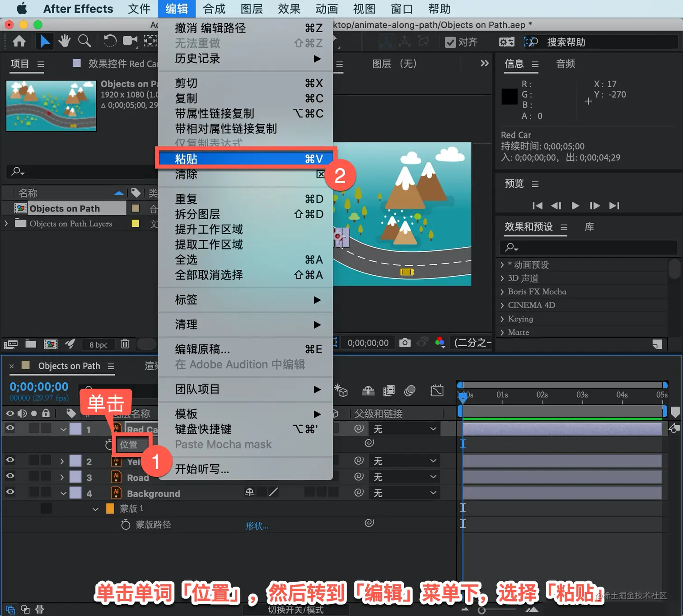This screenshot has height=616, width=683.
Task: Click the Home icon in the toolbar
Action: pos(19,42)
